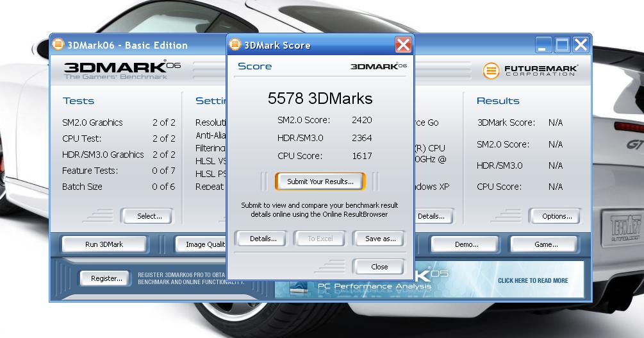644x338 pixels.
Task: Click the '0 of 7' Feature Tests count
Action: [163, 171]
